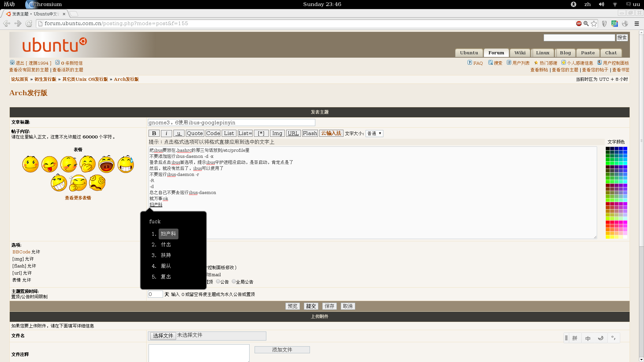Click the URL BBCode button

coord(293,133)
